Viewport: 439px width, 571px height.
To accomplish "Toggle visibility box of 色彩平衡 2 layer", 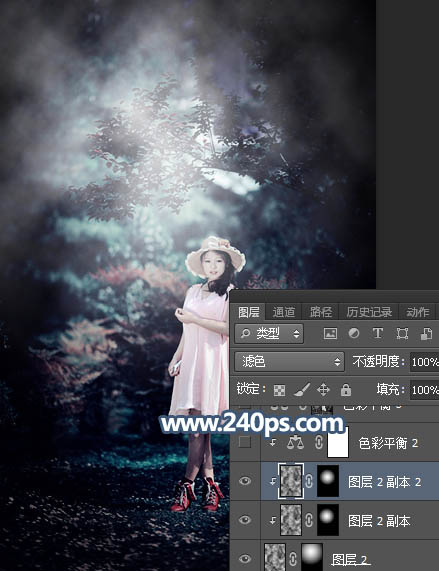I will tap(245, 442).
